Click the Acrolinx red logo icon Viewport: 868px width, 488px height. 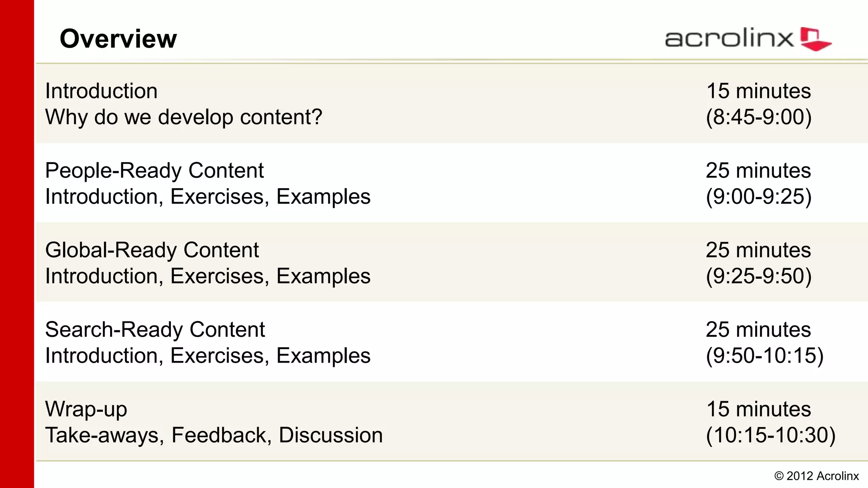click(815, 39)
